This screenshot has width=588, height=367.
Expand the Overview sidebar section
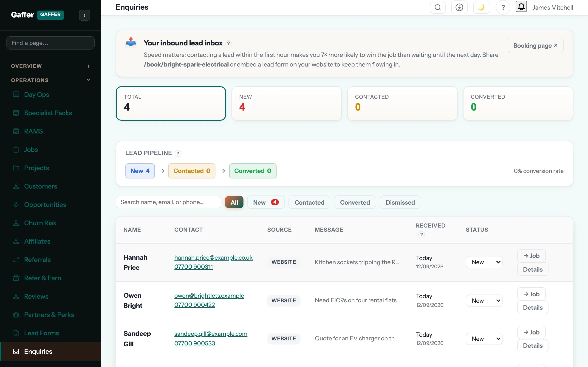pyautogui.click(x=51, y=66)
